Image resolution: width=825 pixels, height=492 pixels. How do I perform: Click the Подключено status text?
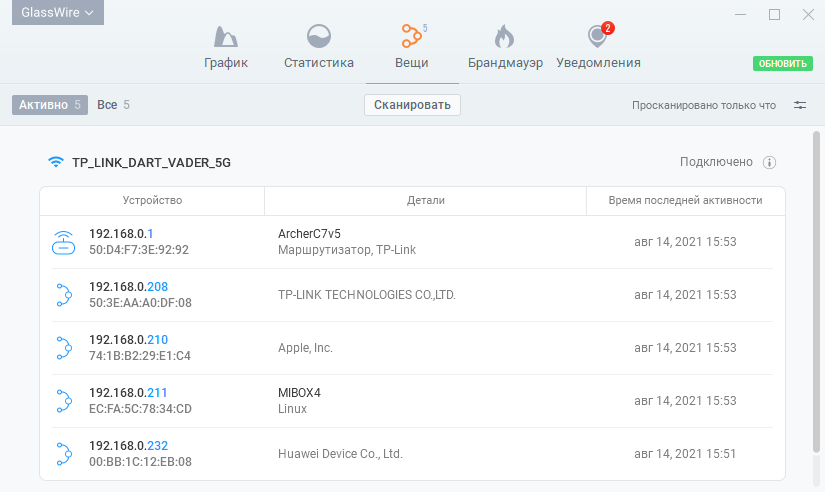[716, 162]
